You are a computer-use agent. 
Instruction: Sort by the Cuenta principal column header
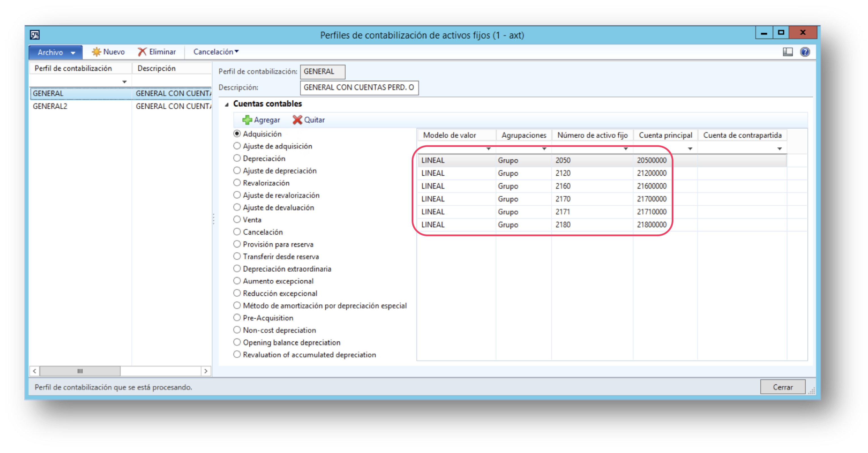665,135
